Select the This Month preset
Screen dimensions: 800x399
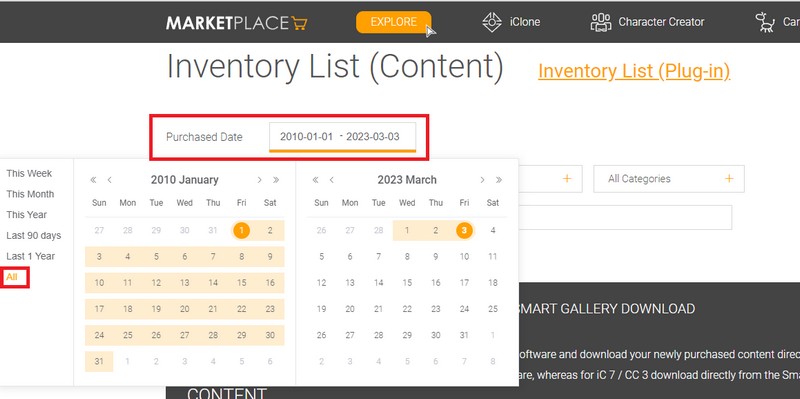click(30, 194)
